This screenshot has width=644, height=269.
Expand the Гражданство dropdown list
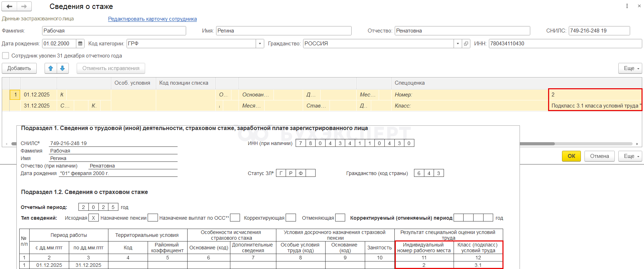[458, 44]
